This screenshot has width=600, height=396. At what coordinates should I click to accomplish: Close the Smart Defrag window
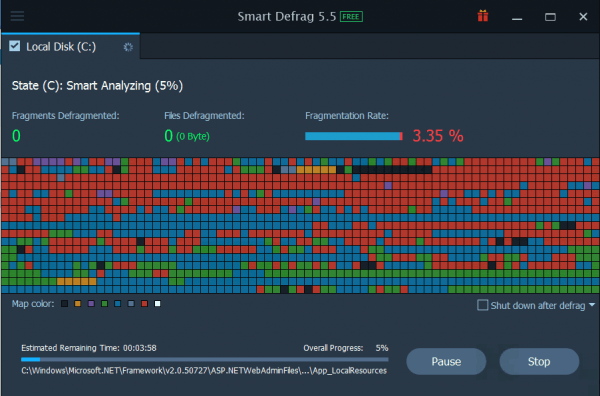click(583, 17)
